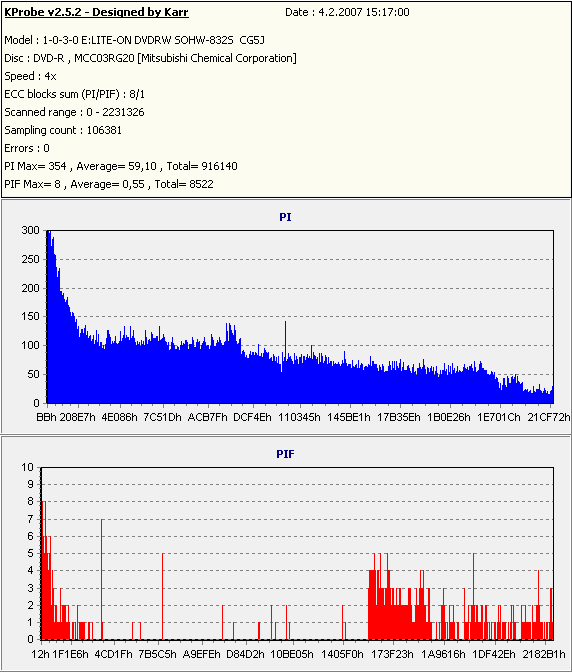Click the 8 label on PIF y-axis
This screenshot has height=672, width=572.
click(x=30, y=502)
